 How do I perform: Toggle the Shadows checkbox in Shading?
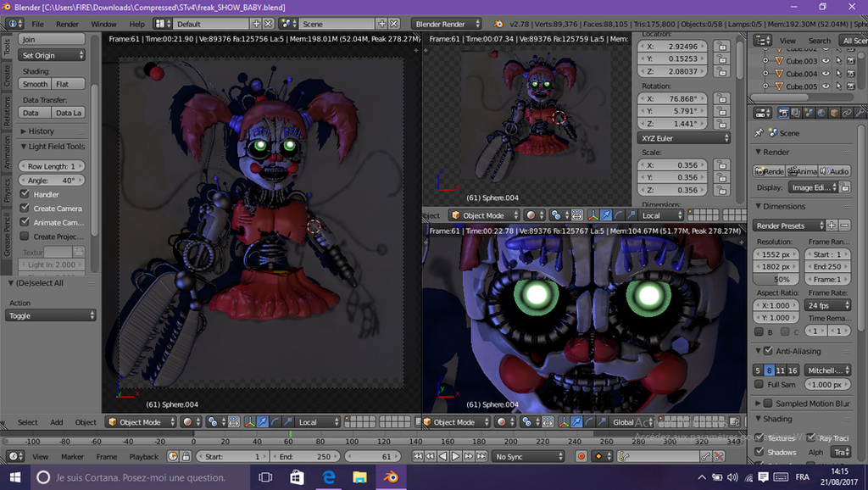(x=759, y=452)
